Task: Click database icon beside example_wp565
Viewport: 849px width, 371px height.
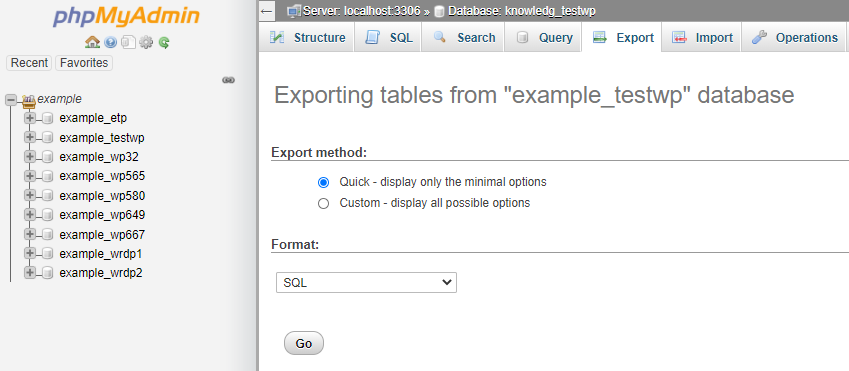Action: [48, 177]
